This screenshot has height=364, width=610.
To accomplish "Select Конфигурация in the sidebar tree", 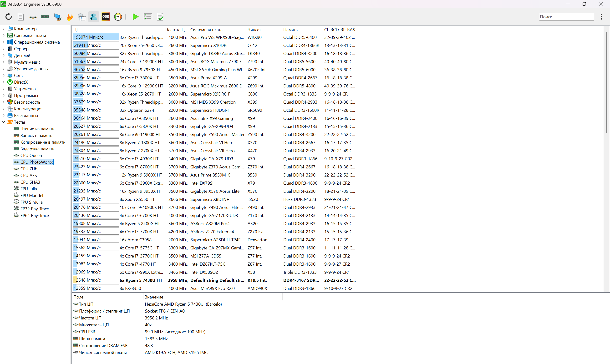I will 28,109.
